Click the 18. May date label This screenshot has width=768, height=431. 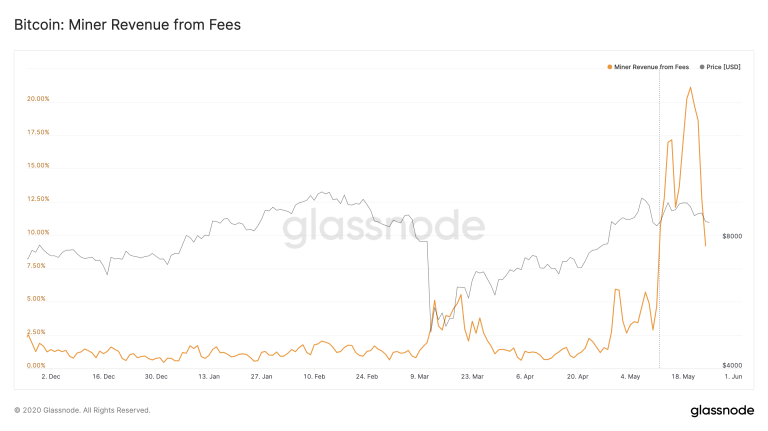coord(685,377)
